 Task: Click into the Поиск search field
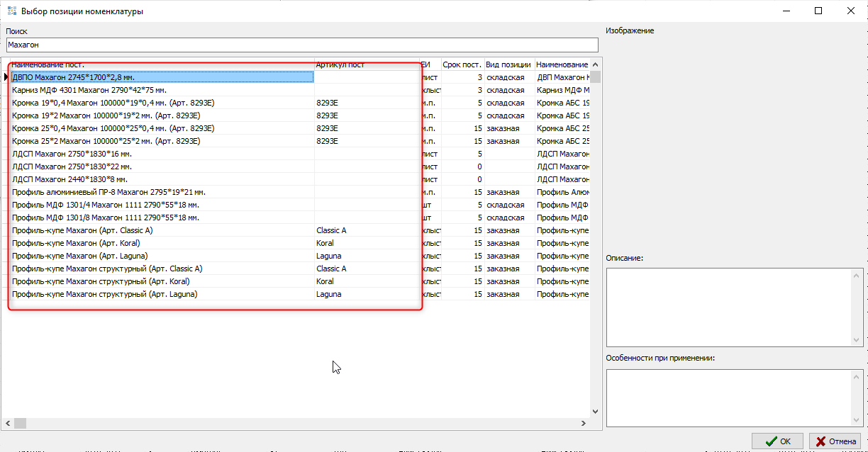click(x=301, y=45)
